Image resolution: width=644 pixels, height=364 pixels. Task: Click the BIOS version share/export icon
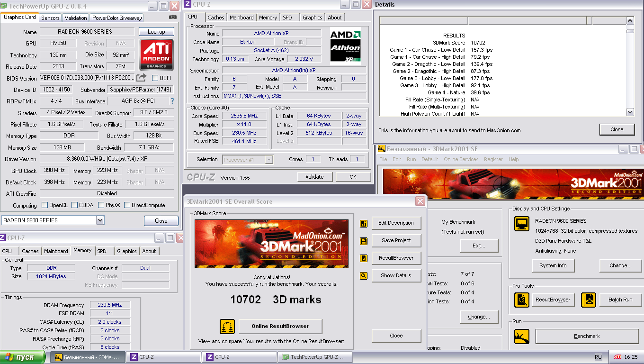(142, 78)
